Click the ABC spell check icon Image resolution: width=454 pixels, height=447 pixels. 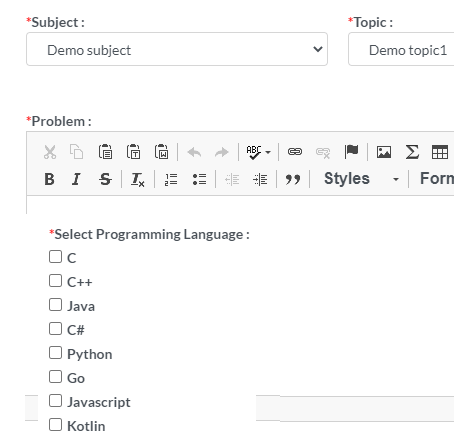tap(254, 152)
